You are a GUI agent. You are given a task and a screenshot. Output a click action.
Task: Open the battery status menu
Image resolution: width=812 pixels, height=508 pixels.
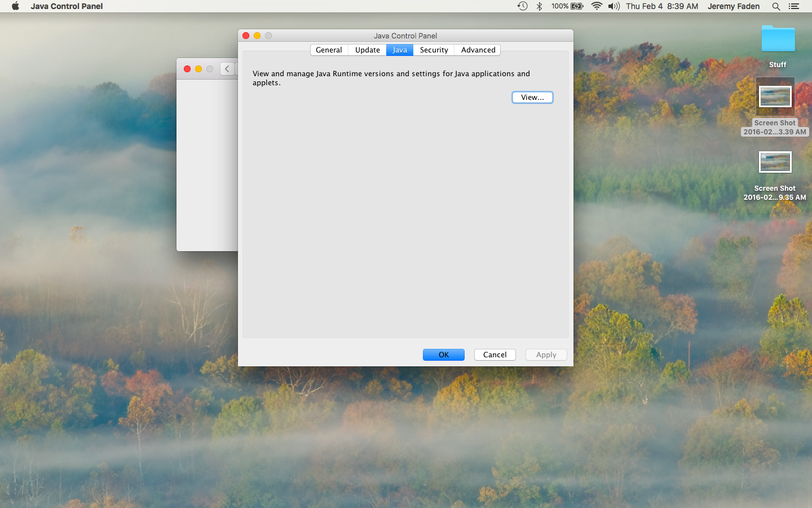(567, 6)
